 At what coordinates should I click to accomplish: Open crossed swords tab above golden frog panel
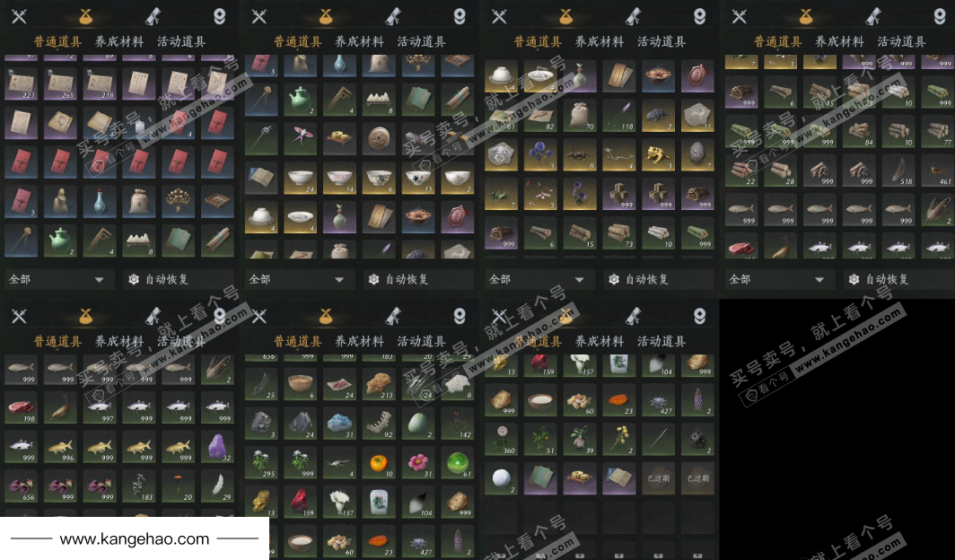coord(499,16)
